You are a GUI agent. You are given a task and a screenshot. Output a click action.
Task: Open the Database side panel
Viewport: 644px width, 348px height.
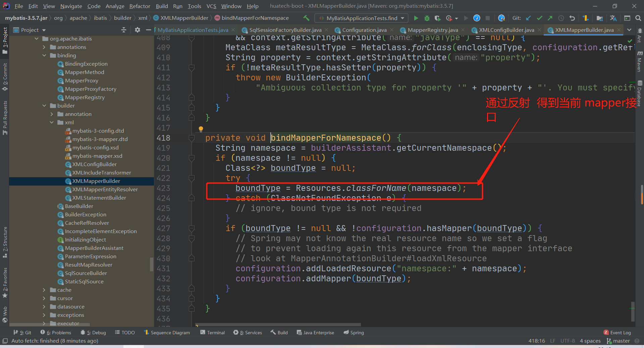click(x=640, y=93)
